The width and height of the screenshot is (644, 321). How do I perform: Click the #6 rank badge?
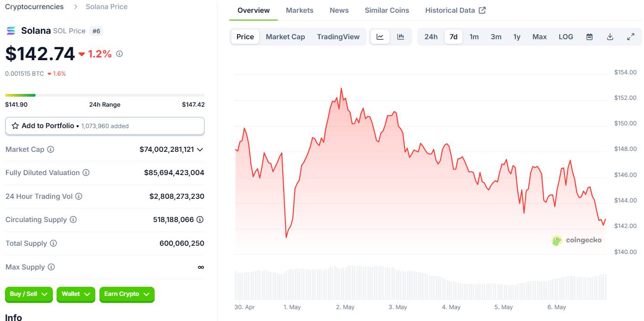[x=96, y=31]
